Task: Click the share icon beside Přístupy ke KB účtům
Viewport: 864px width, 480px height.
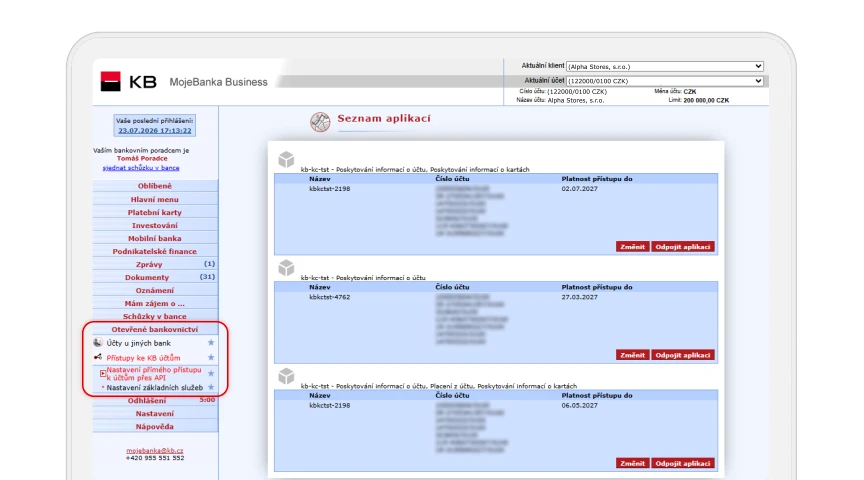Action: point(98,357)
